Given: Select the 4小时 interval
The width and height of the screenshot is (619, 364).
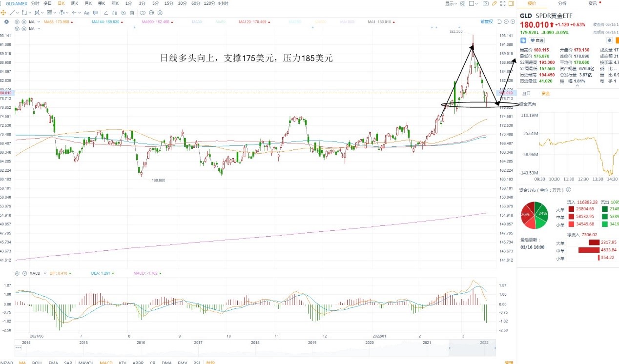Looking at the screenshot, I should 223,3.
